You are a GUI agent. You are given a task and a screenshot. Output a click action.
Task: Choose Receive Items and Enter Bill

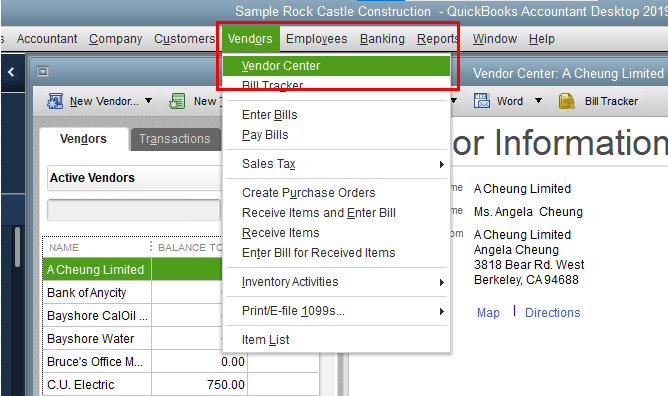(335, 213)
